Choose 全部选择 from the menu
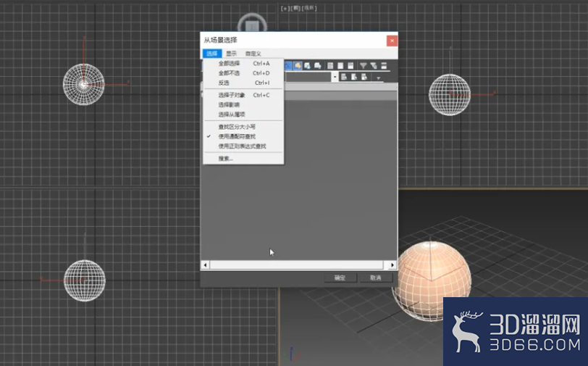Image resolution: width=588 pixels, height=366 pixels. click(x=244, y=64)
